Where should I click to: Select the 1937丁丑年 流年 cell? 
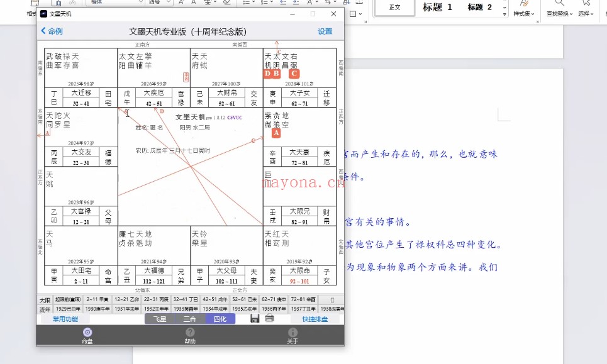click(x=303, y=309)
